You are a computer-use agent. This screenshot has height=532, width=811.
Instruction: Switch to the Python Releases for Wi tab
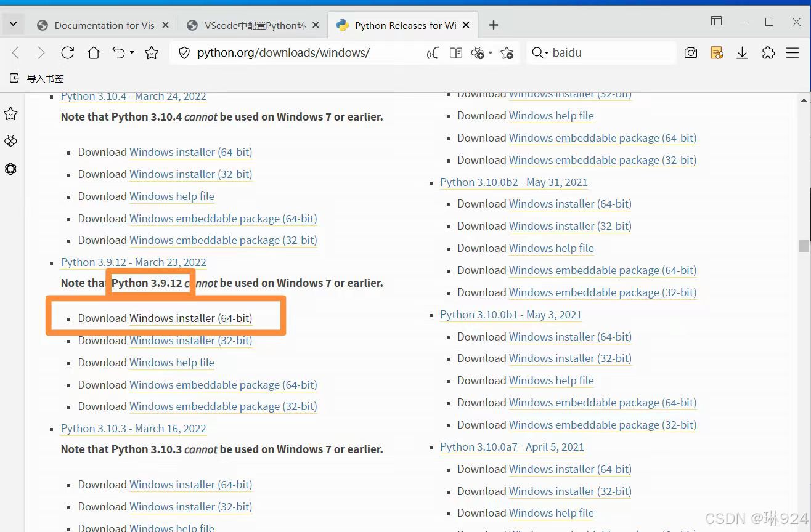tap(404, 25)
